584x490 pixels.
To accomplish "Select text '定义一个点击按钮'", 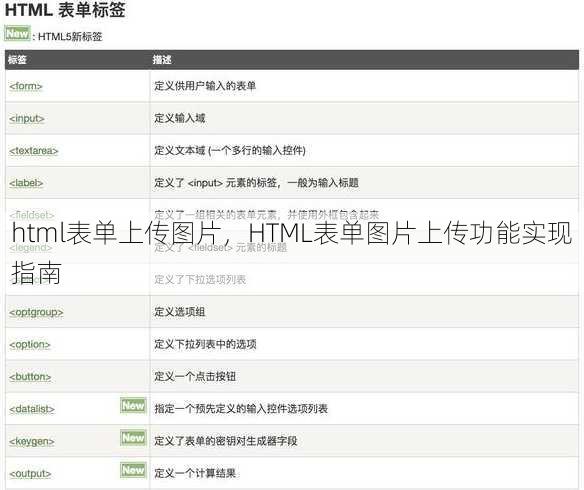I will pyautogui.click(x=195, y=377).
